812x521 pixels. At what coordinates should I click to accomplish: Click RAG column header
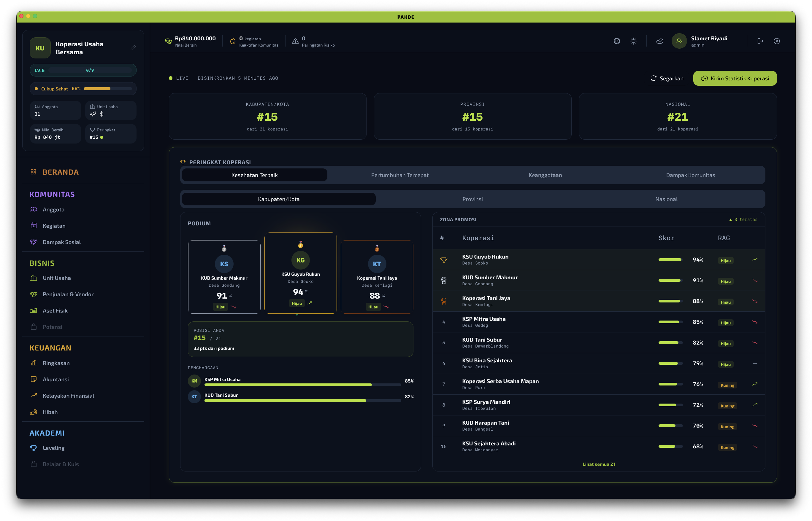click(x=724, y=238)
